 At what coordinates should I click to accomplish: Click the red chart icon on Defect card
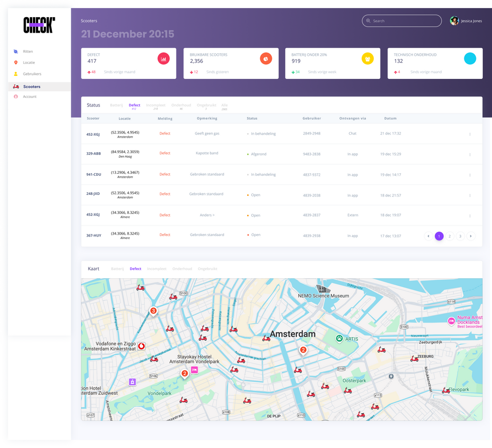(163, 59)
